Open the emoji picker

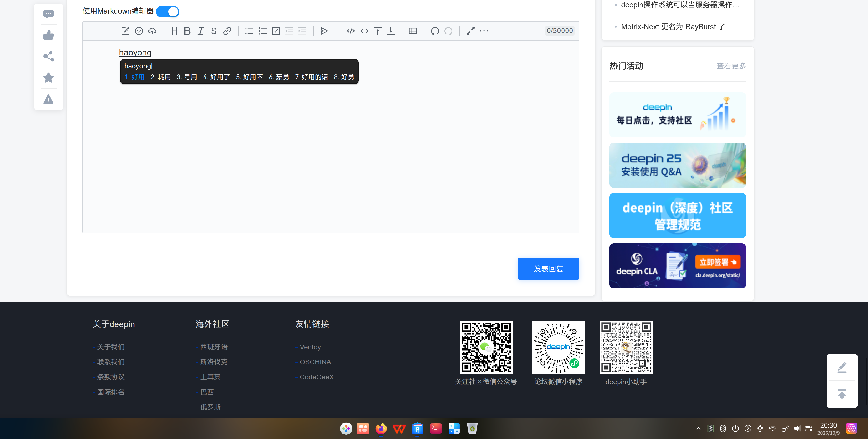[139, 31]
